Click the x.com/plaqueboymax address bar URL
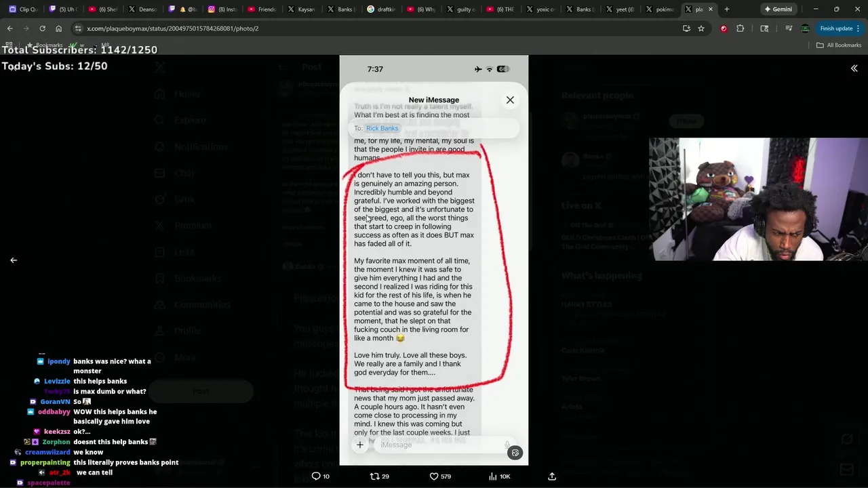Viewport: 868px width, 488px height. click(172, 28)
